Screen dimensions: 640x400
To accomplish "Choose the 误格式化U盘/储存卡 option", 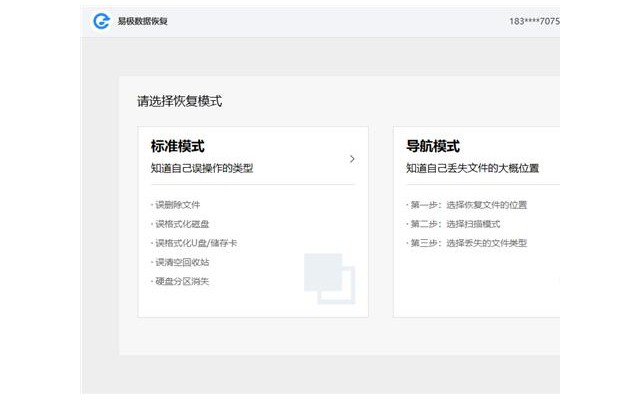I will [x=196, y=243].
